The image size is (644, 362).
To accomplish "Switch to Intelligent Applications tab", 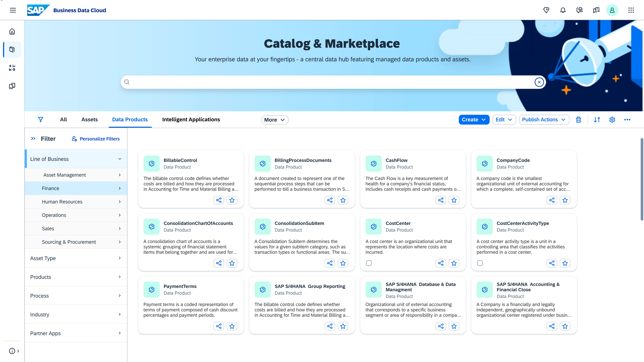I will coord(191,120).
